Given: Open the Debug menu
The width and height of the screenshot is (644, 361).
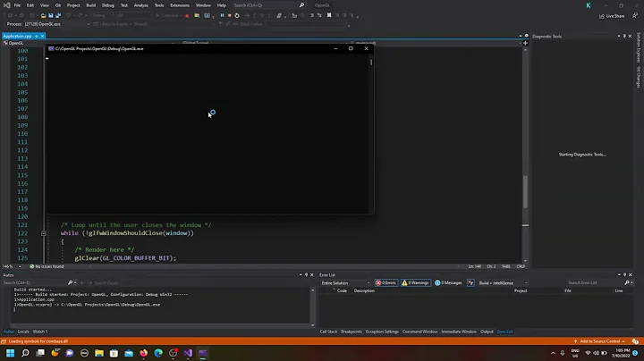Looking at the screenshot, I should [x=108, y=5].
